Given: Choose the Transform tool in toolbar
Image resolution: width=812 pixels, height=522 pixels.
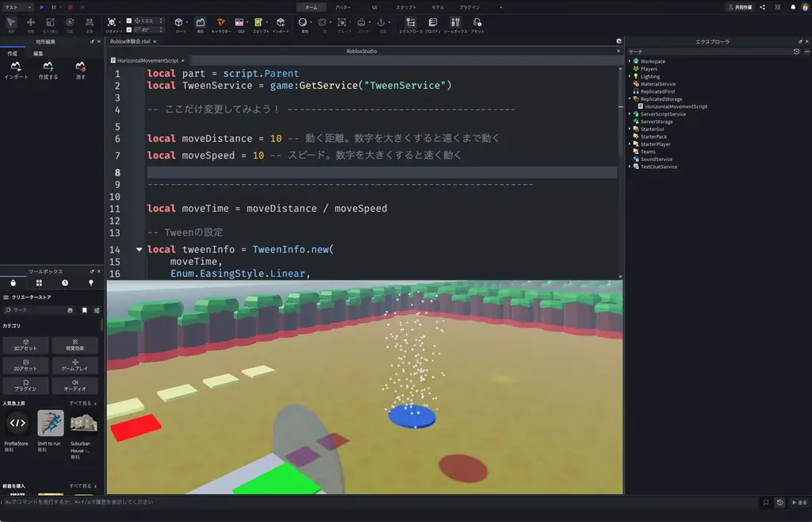Looking at the screenshot, I should [90, 23].
